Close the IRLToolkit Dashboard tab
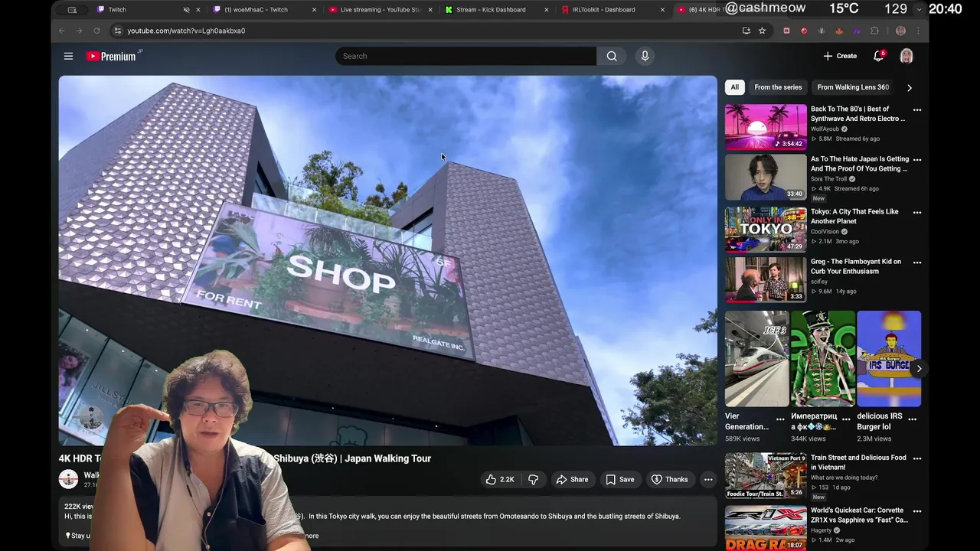Screen dimensions: 980x551 pyautogui.click(x=663, y=10)
